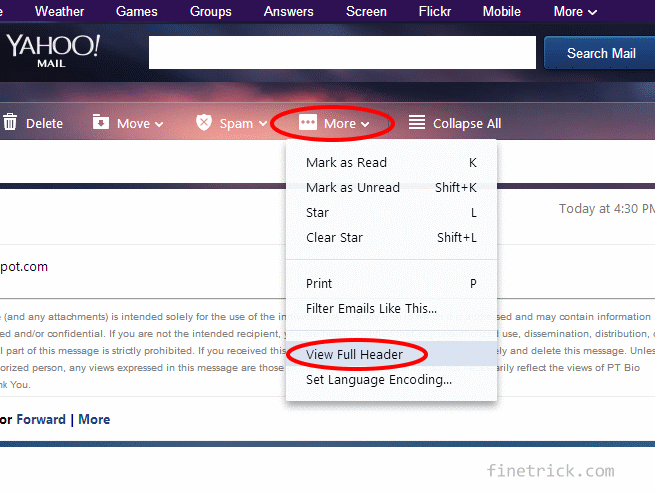Open the Flickr link in top bar
This screenshot has width=655, height=494.
click(434, 11)
